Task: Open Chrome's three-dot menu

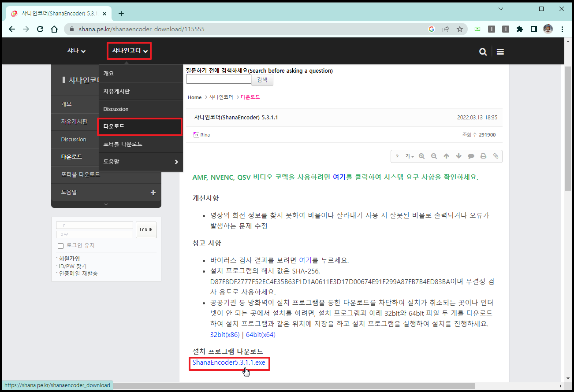Action: (562, 29)
